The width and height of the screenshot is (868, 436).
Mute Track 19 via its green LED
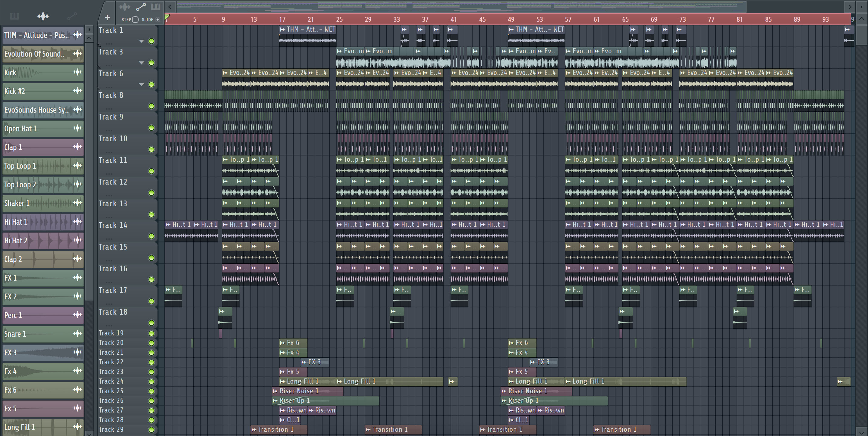pos(151,333)
